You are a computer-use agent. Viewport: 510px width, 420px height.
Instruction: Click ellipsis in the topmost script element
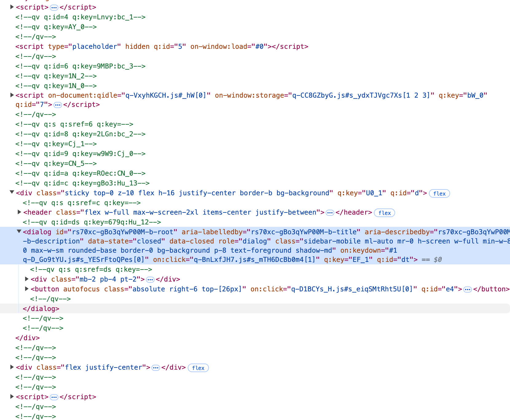coord(54,7)
